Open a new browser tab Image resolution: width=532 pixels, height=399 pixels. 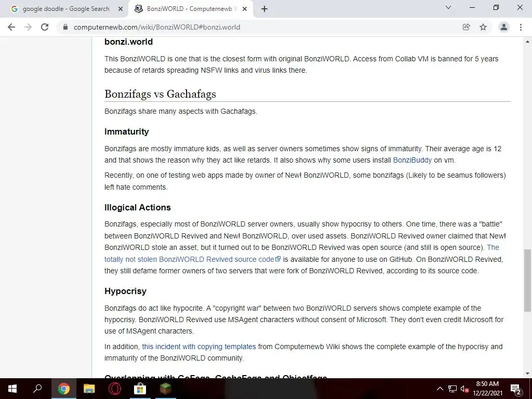coord(264,9)
